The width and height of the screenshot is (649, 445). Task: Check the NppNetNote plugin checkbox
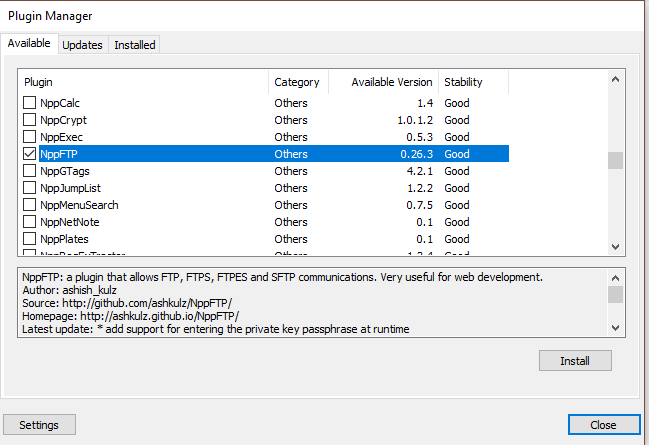click(x=29, y=221)
